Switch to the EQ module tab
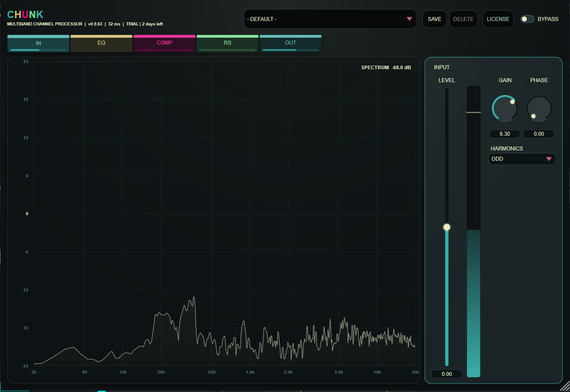Image resolution: width=570 pixels, height=392 pixels. pos(101,44)
